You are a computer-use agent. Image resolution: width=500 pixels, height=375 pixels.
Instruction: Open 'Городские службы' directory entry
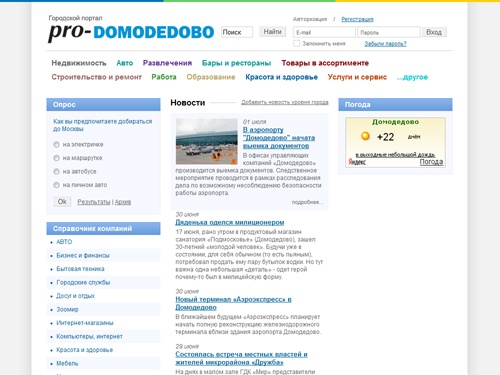(83, 282)
